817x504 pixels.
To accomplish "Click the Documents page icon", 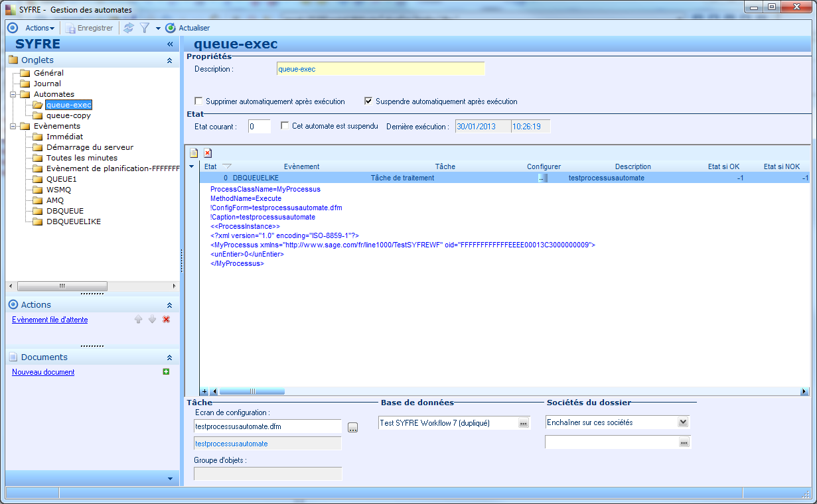I will pyautogui.click(x=13, y=357).
